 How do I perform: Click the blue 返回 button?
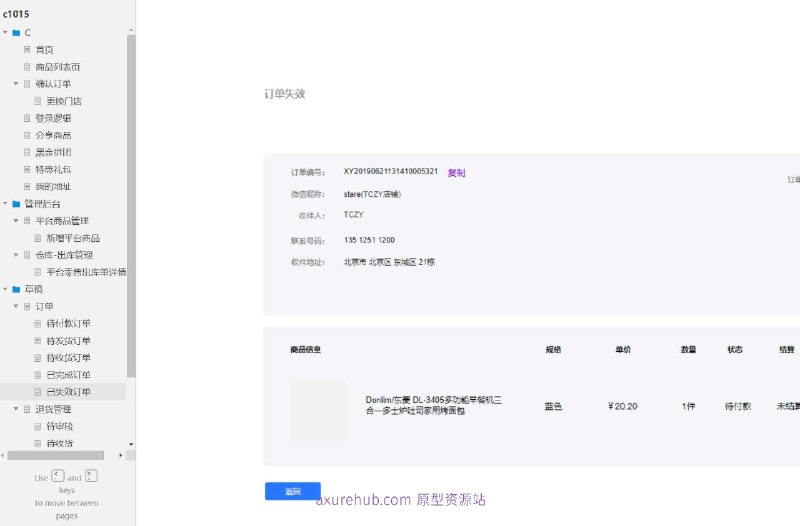(293, 491)
